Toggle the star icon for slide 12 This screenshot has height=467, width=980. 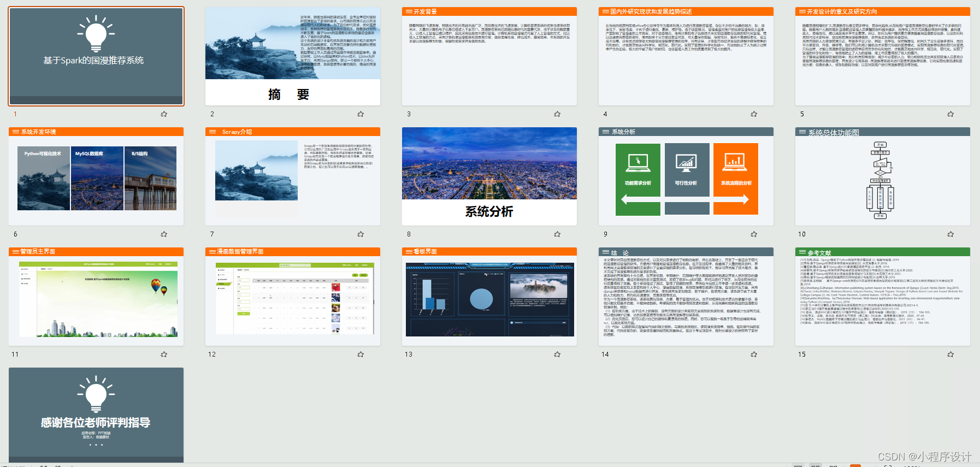coord(361,354)
